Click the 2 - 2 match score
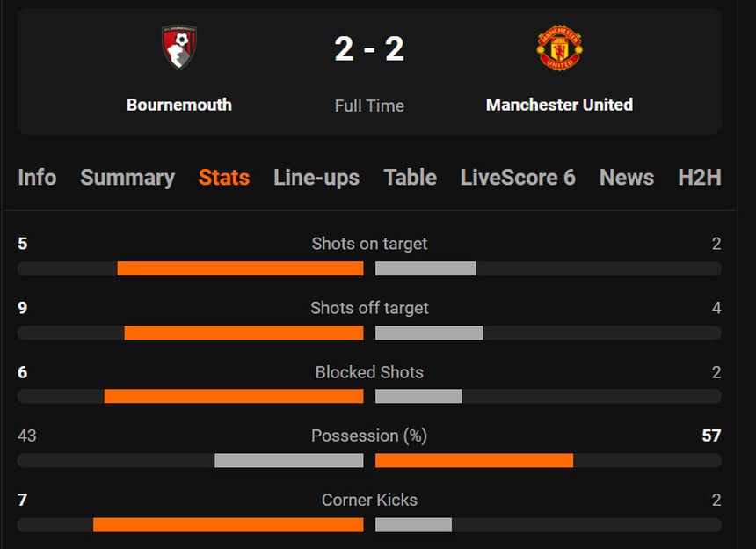 (x=369, y=49)
